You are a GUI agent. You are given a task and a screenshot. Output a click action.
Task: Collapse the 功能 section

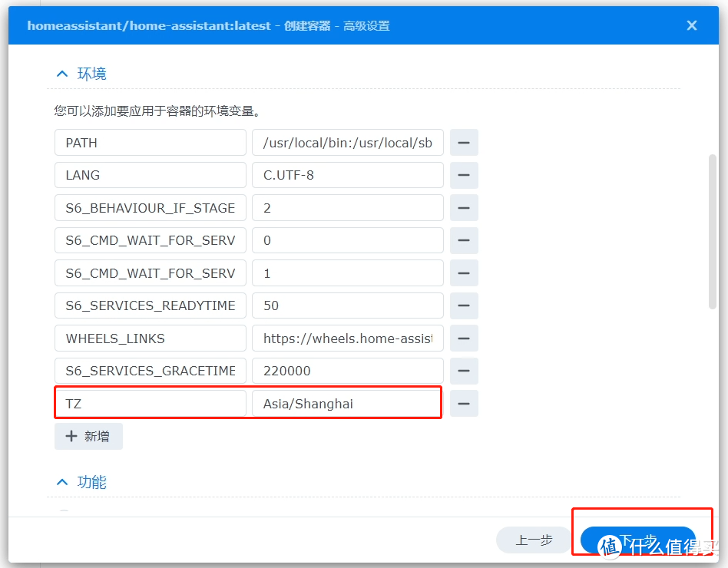(62, 482)
